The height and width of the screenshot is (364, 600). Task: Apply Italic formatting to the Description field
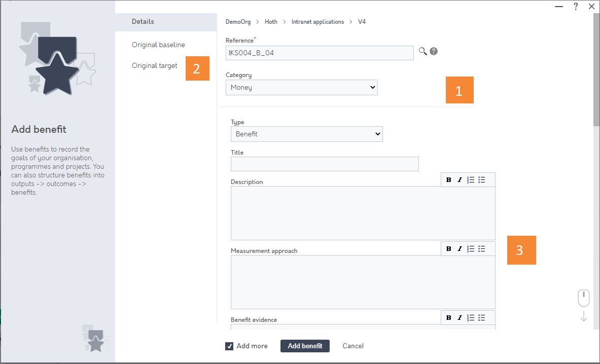pos(460,179)
